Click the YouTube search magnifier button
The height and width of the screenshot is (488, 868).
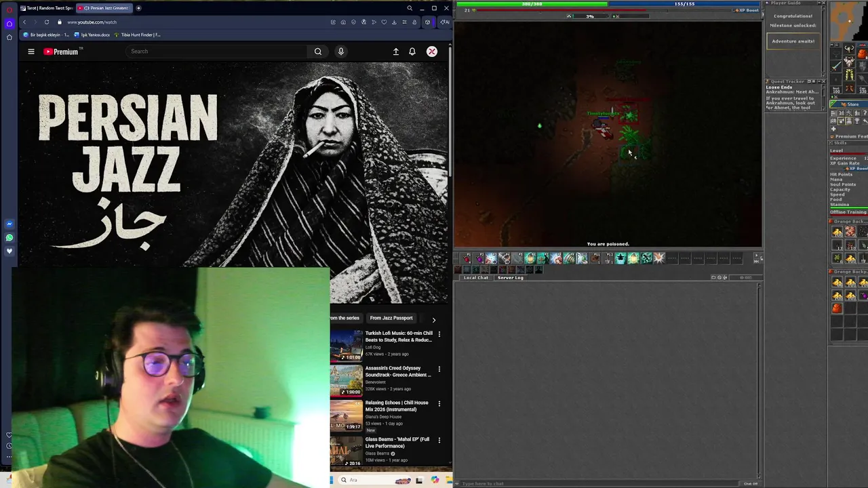[318, 52]
